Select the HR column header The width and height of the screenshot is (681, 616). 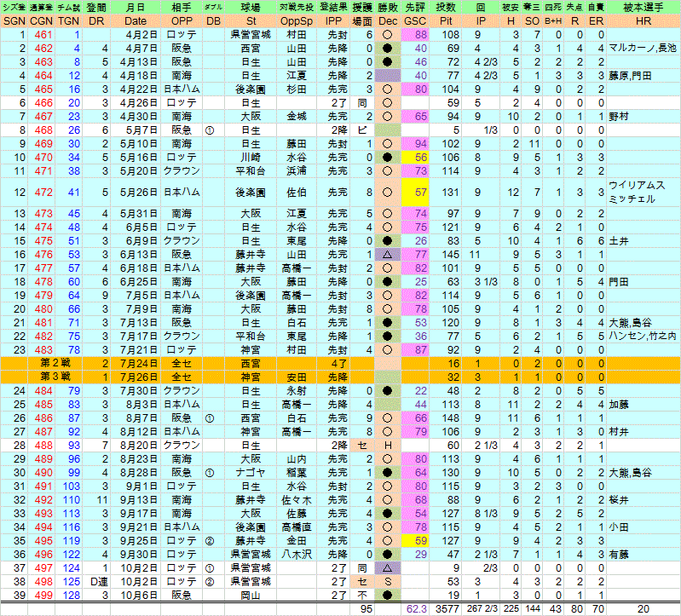[x=643, y=20]
